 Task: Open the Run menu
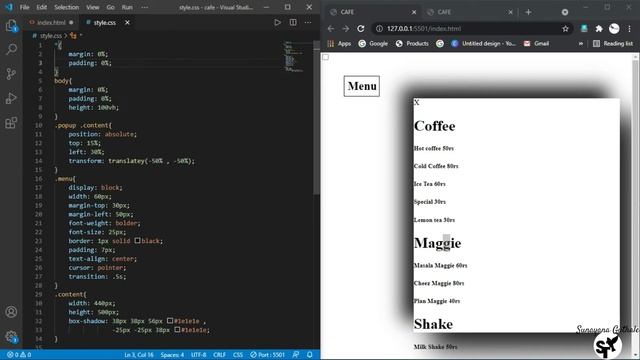click(127, 7)
